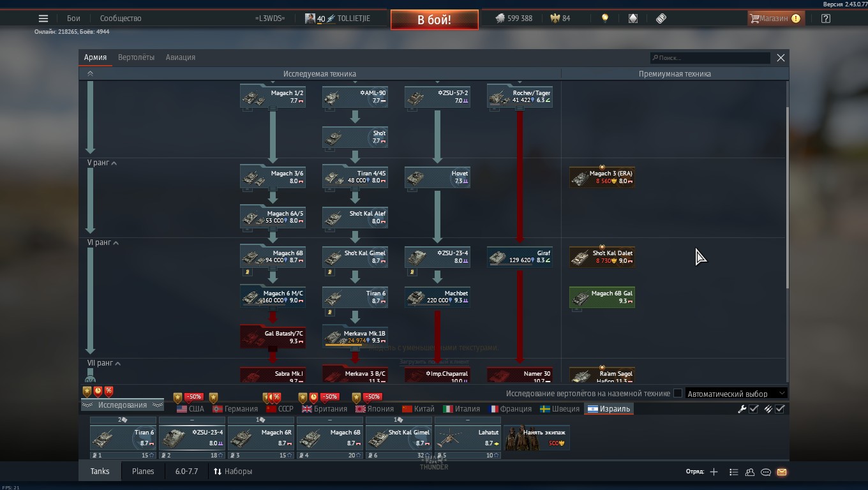Select the Франция nation tab

(x=510, y=409)
